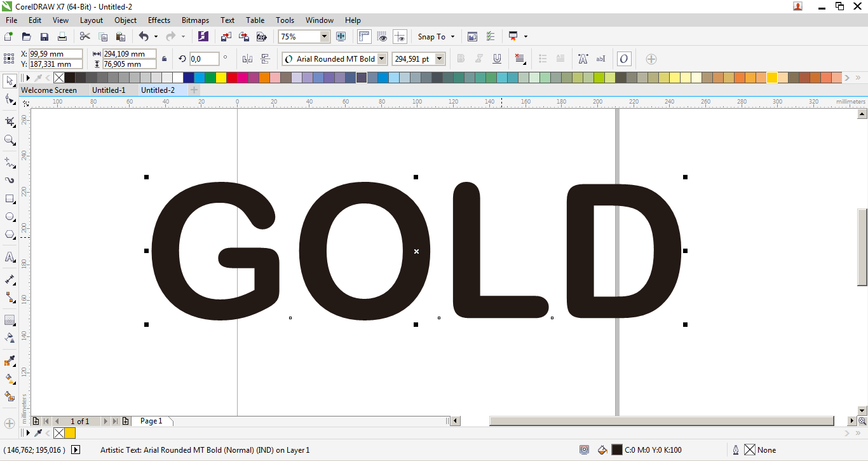
Task: Open the Publish to PDF tool
Action: 262,36
